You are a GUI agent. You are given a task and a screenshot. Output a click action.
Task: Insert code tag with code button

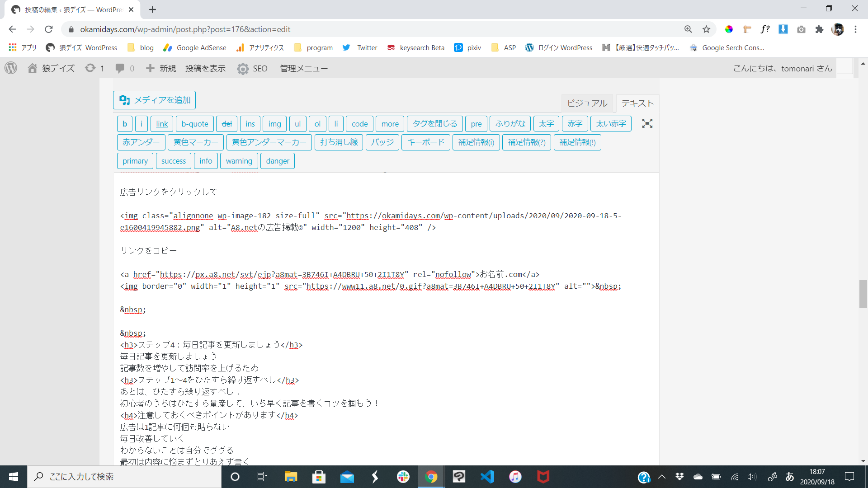pyautogui.click(x=359, y=124)
